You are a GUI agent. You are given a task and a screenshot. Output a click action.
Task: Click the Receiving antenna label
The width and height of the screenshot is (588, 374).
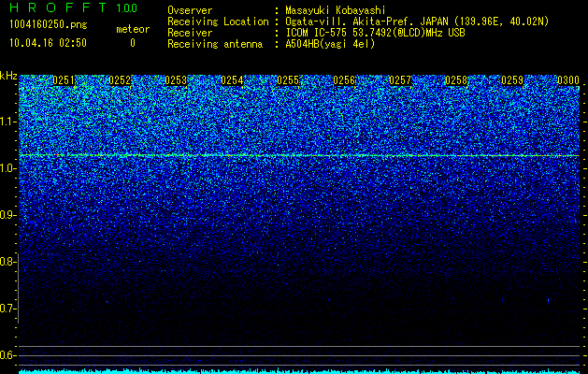coord(215,44)
